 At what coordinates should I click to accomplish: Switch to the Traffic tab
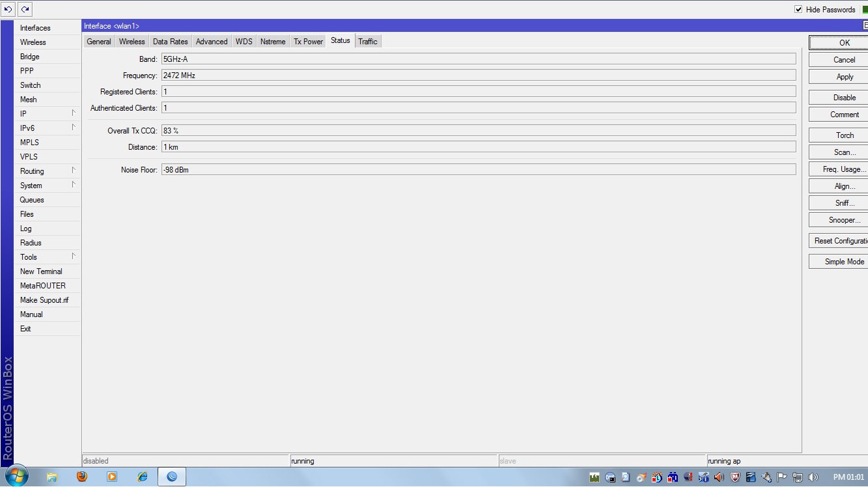coord(368,42)
